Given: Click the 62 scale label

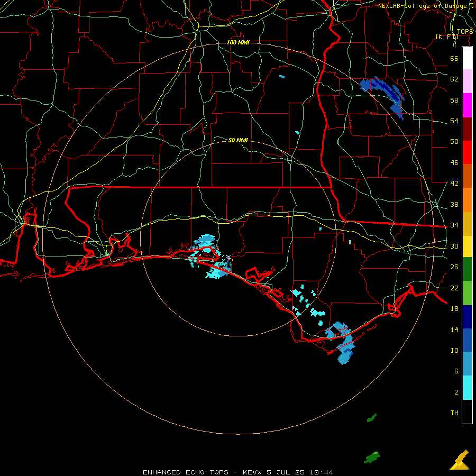Looking at the screenshot, I should (454, 79).
